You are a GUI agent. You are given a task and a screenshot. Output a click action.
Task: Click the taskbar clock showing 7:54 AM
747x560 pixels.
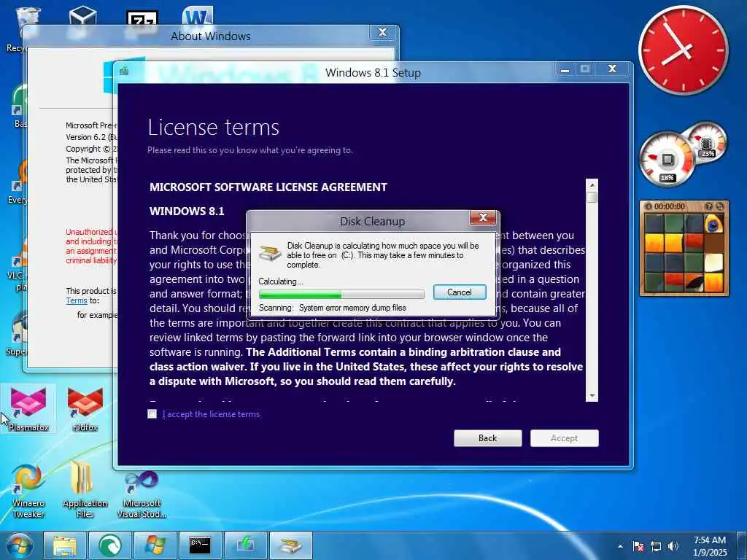(x=710, y=546)
